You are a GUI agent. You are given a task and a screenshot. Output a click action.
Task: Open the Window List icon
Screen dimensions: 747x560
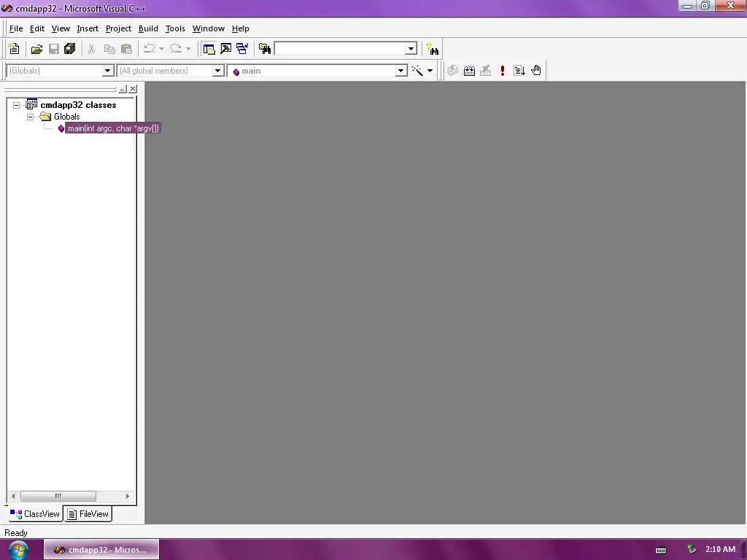point(242,49)
